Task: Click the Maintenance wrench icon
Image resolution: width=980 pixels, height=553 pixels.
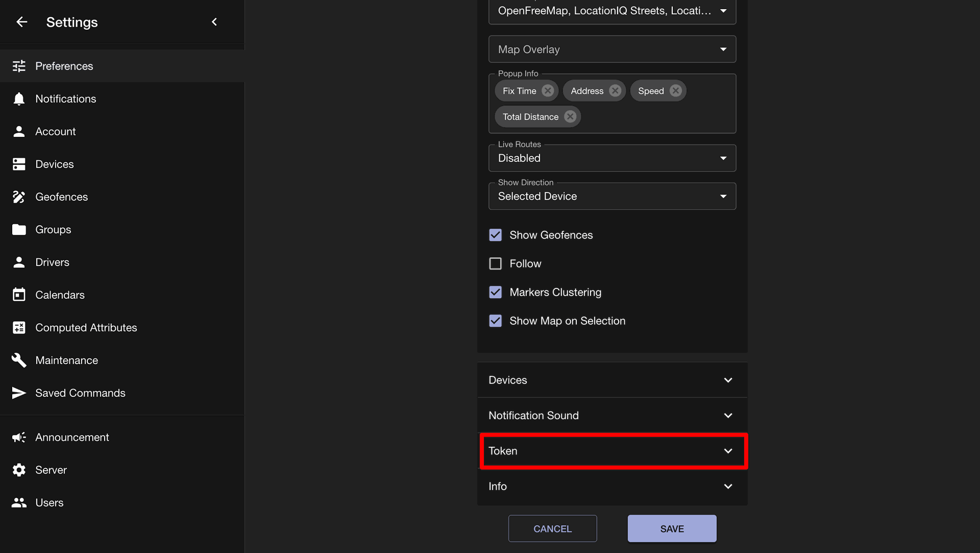Action: [19, 360]
